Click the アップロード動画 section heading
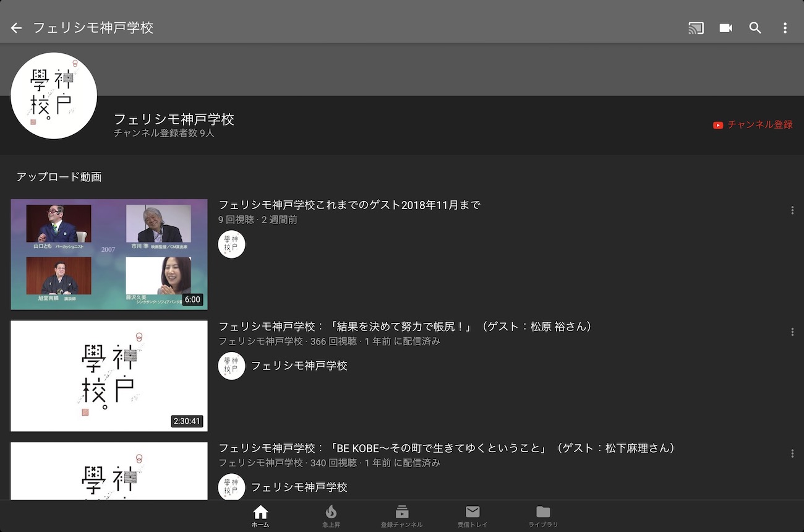The width and height of the screenshot is (804, 532). tap(59, 178)
